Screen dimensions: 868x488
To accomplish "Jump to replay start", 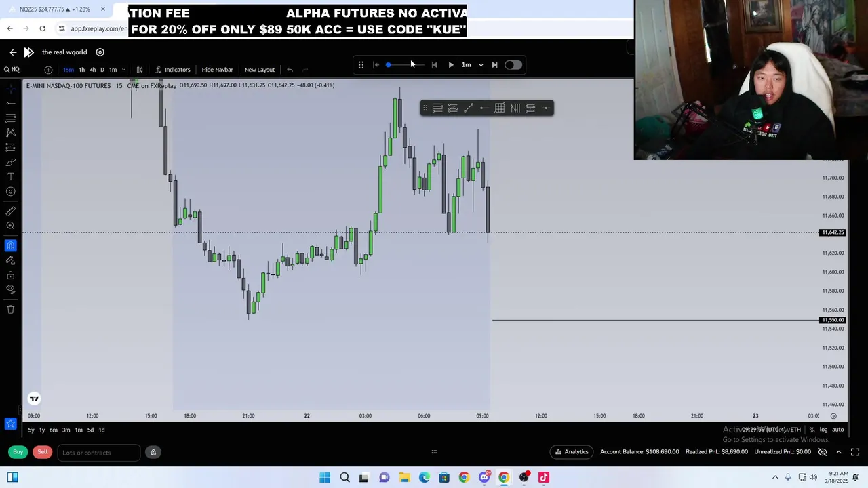I will (x=376, y=65).
